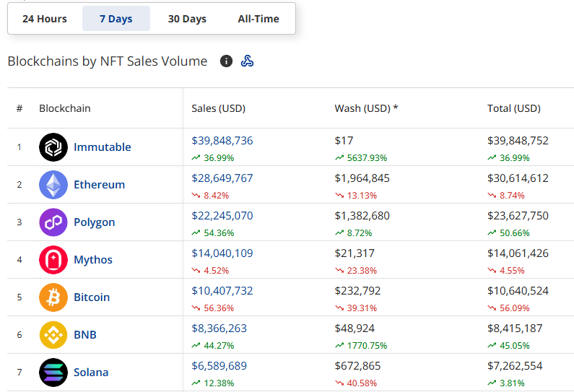Viewport: 574px width, 392px height.
Task: Sort by the Total (USD) column header
Action: 514,108
